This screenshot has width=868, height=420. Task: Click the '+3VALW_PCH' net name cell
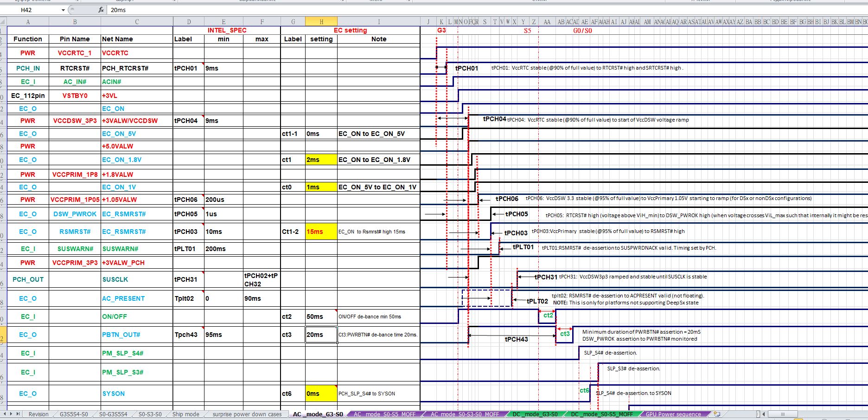click(x=137, y=263)
